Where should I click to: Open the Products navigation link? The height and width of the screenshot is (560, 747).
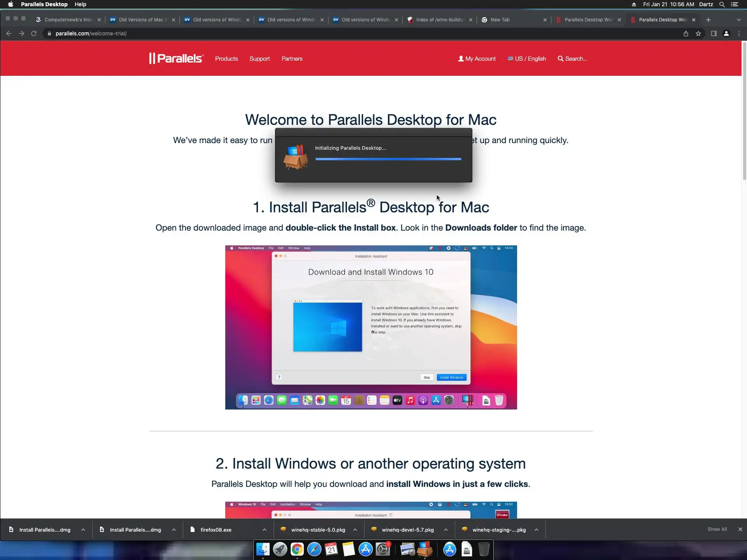226,59
